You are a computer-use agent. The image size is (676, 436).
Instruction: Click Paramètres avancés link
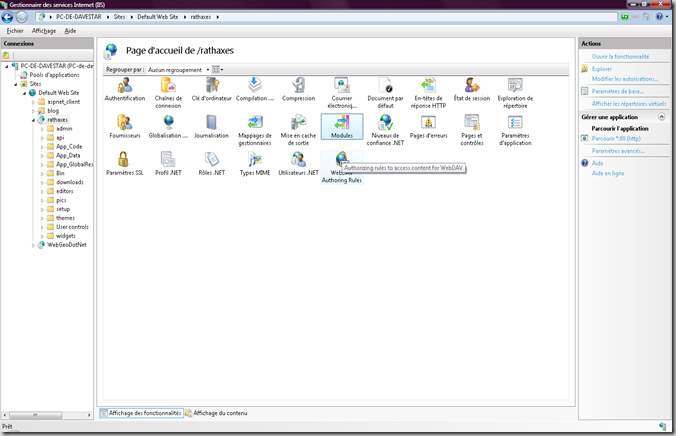click(x=618, y=151)
